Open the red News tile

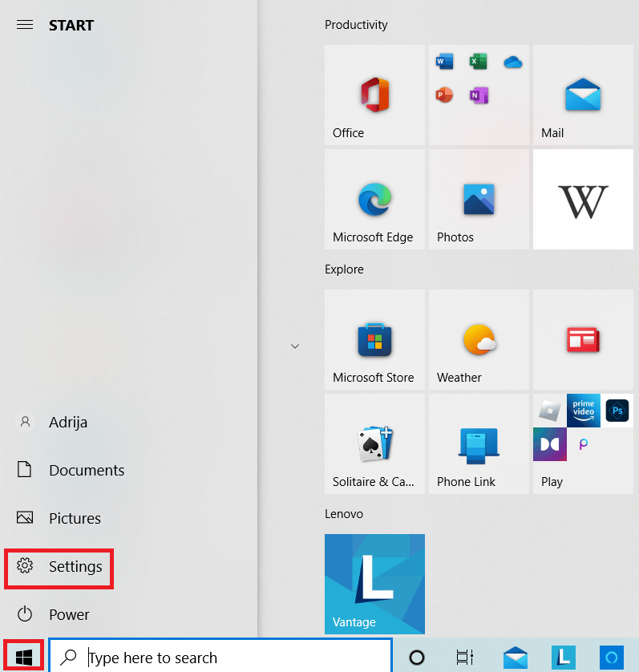tap(583, 339)
